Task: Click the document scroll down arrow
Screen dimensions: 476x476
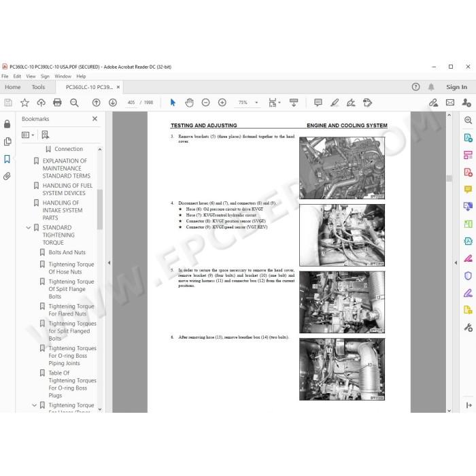Action: pyautogui.click(x=449, y=410)
